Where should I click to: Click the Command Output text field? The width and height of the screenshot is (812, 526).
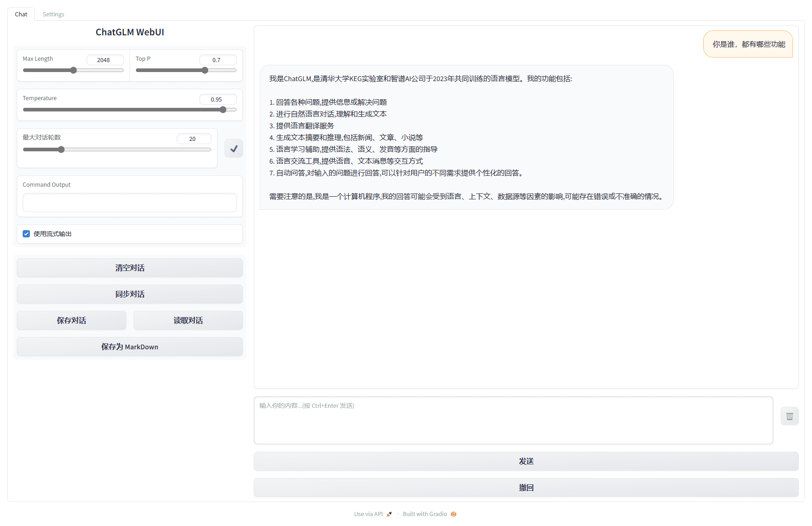[x=130, y=203]
